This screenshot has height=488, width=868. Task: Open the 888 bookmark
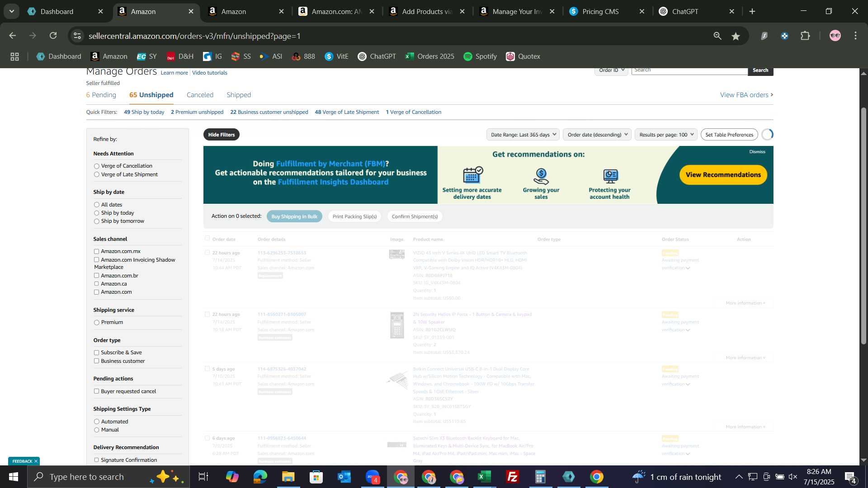coord(303,56)
